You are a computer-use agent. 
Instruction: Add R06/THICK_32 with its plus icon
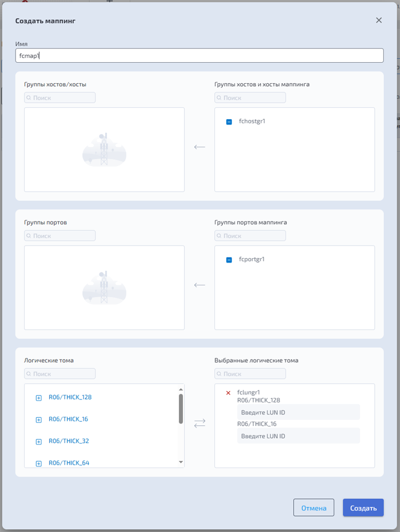pyautogui.click(x=39, y=441)
